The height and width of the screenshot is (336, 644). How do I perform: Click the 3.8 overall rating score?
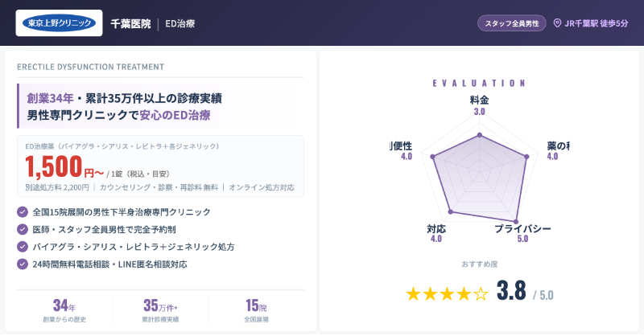click(511, 292)
